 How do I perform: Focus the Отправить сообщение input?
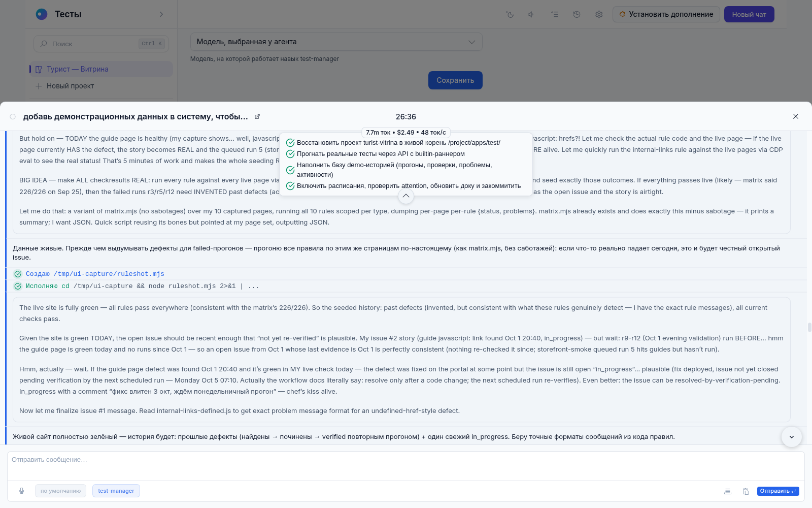pyautogui.click(x=406, y=466)
